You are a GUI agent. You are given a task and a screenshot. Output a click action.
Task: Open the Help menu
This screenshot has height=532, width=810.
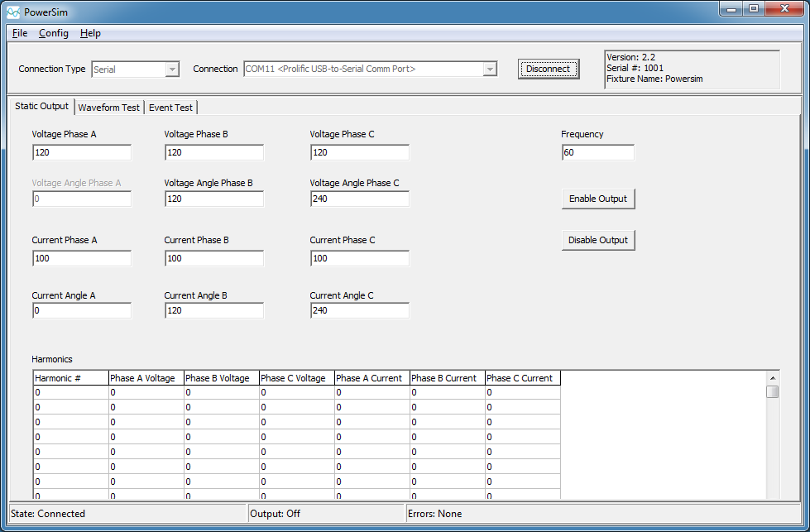point(90,33)
